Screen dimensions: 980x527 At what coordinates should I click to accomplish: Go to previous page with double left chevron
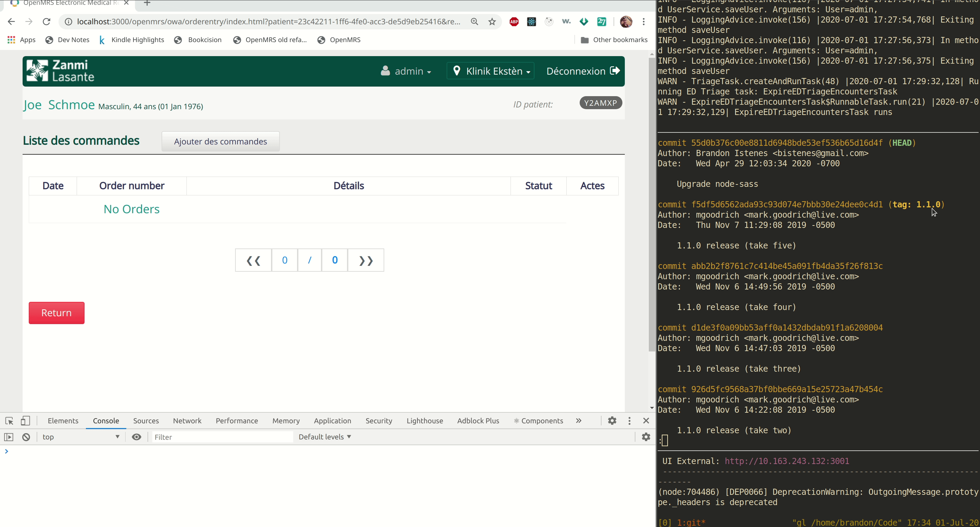click(x=253, y=260)
